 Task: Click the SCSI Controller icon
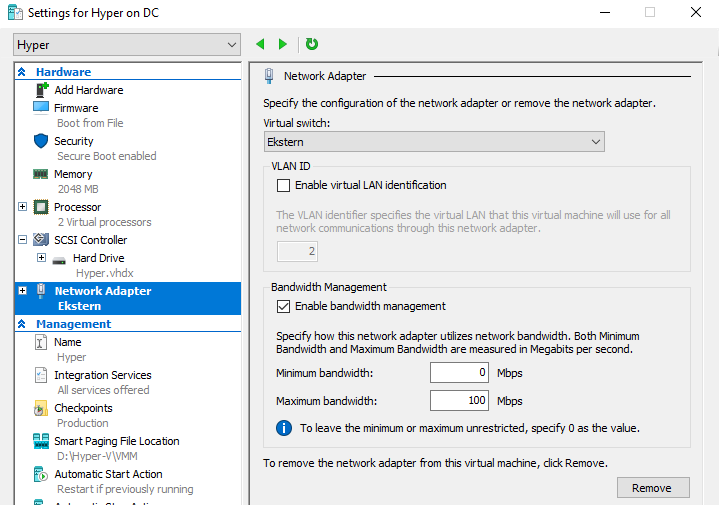click(x=41, y=239)
